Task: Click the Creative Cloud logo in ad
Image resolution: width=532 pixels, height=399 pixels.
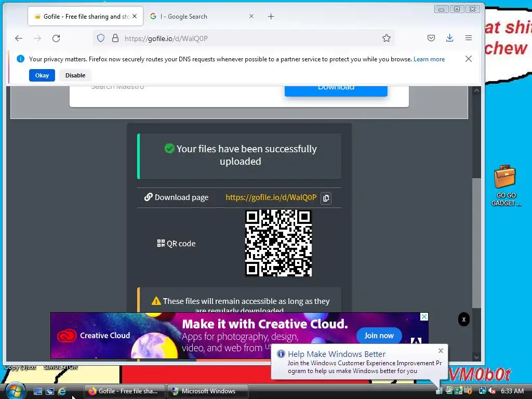Action: point(67,336)
